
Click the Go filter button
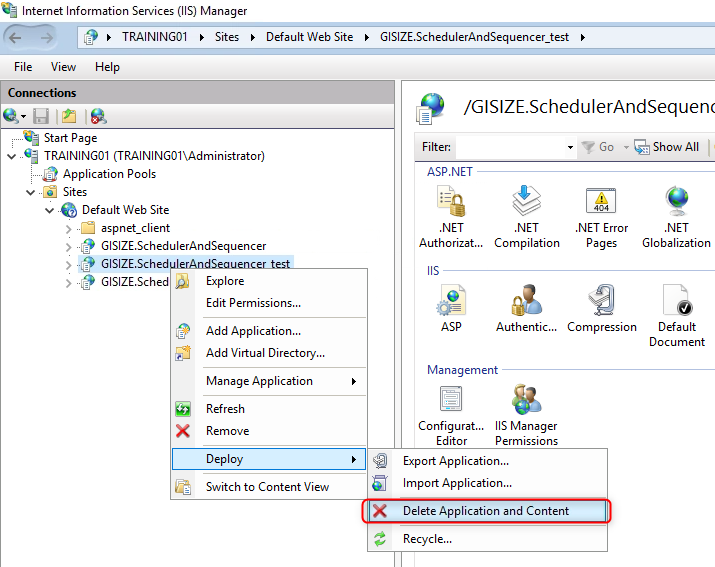click(x=599, y=147)
